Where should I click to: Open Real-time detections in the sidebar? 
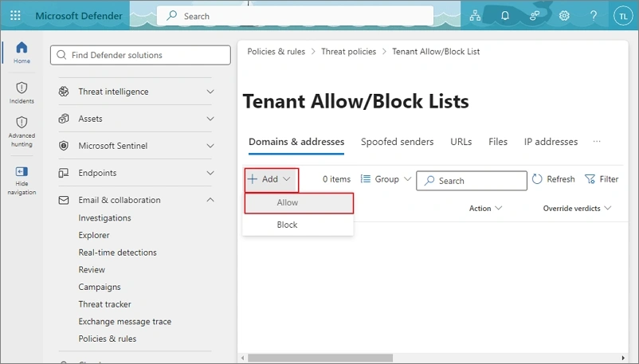[x=117, y=252]
